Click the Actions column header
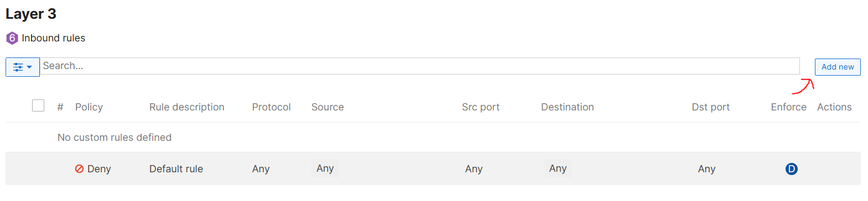This screenshot has width=868, height=201. [x=834, y=107]
